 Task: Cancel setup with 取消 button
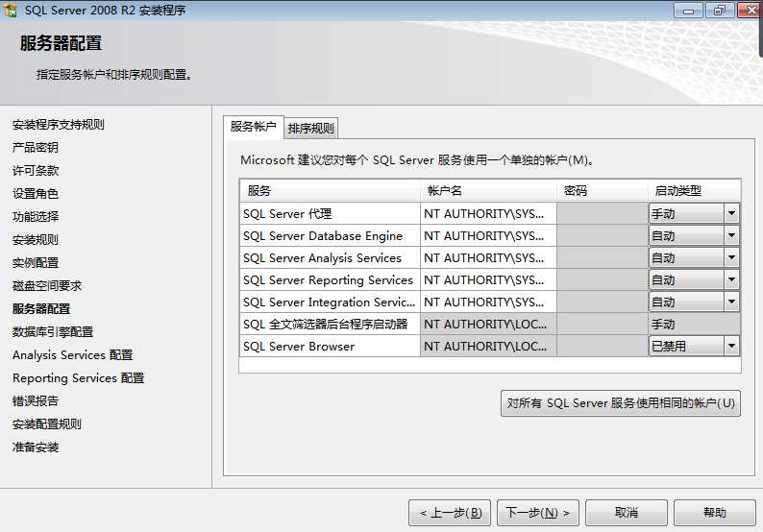click(x=627, y=513)
